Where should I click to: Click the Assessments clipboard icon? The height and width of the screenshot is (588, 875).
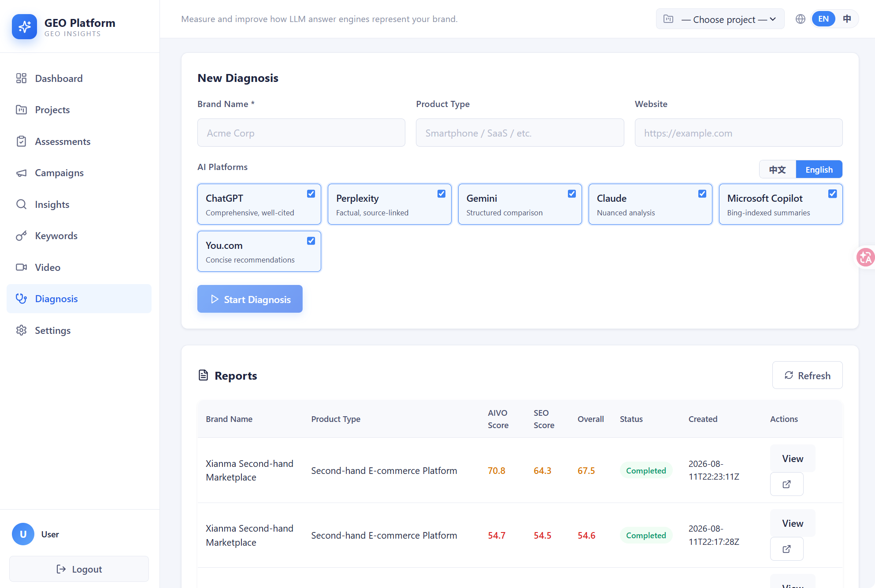pyautogui.click(x=21, y=141)
